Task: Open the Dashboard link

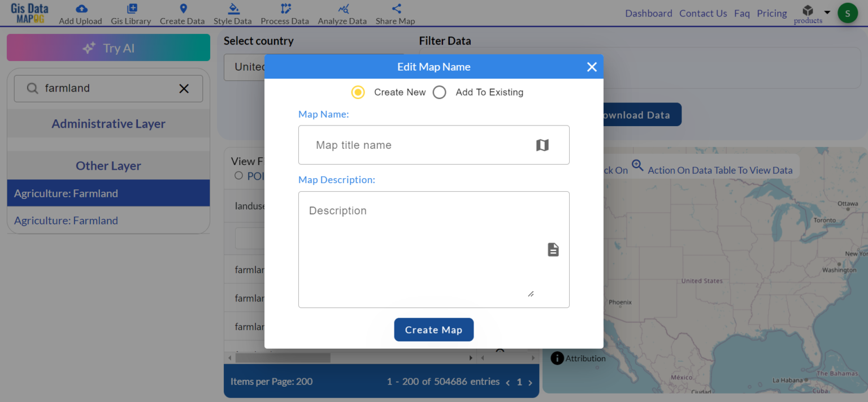Action: 649,13
